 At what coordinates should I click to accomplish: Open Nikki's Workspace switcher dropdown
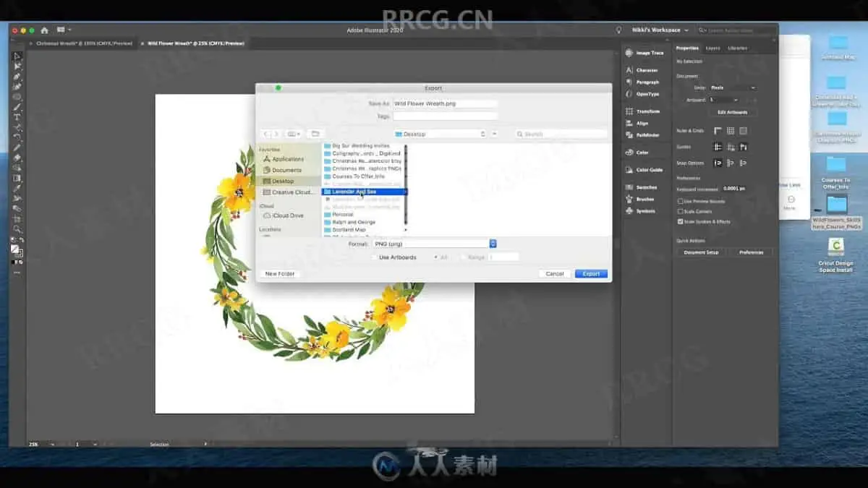[x=660, y=30]
